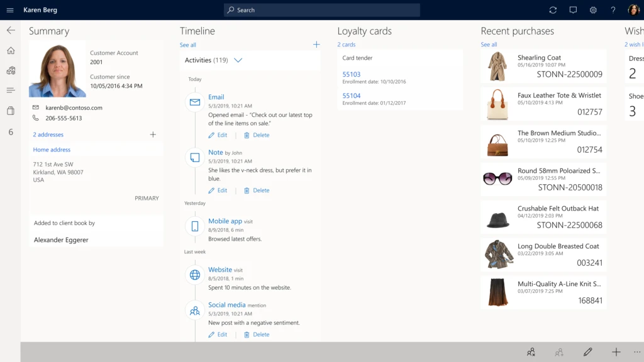
Task: Open Settings via the gear icon
Action: coord(592,10)
